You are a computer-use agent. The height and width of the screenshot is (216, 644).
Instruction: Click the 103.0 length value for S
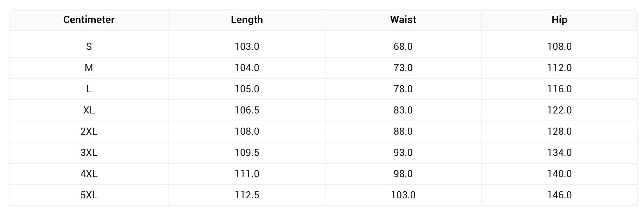[247, 47]
